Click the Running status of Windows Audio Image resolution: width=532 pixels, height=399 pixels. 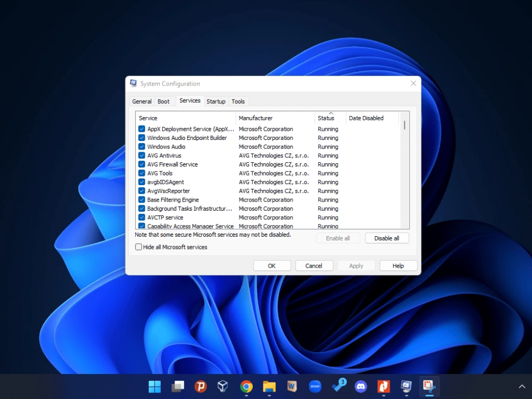tap(328, 147)
